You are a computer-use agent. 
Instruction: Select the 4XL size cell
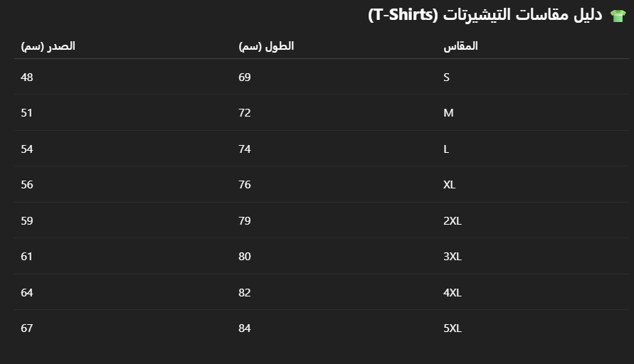tap(453, 293)
